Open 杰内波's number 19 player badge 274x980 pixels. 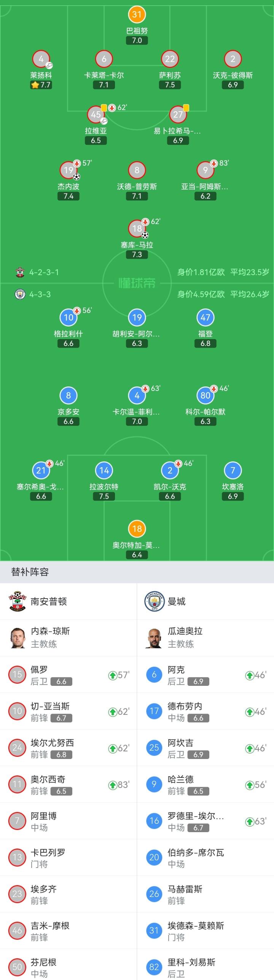[68, 170]
